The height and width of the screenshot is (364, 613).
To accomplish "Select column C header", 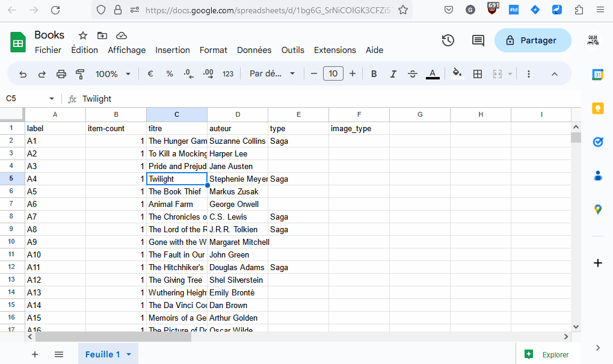I will (x=177, y=114).
